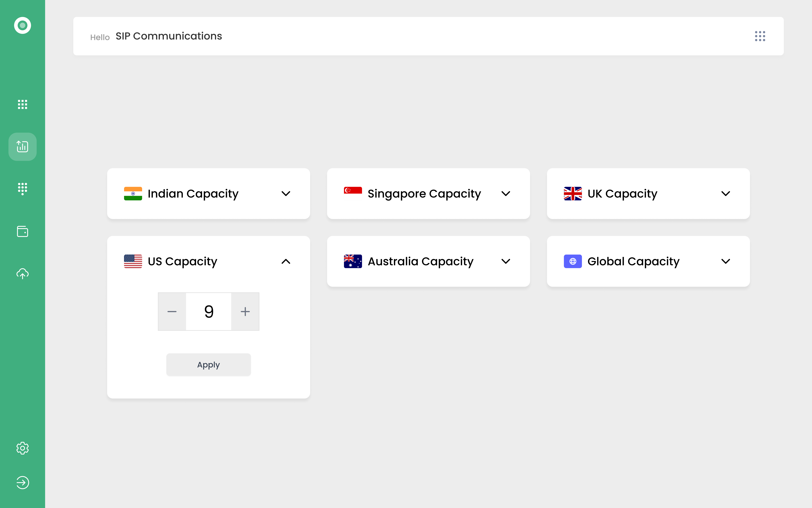Click the UK flag icon
Image resolution: width=812 pixels, height=508 pixels.
pyautogui.click(x=573, y=193)
